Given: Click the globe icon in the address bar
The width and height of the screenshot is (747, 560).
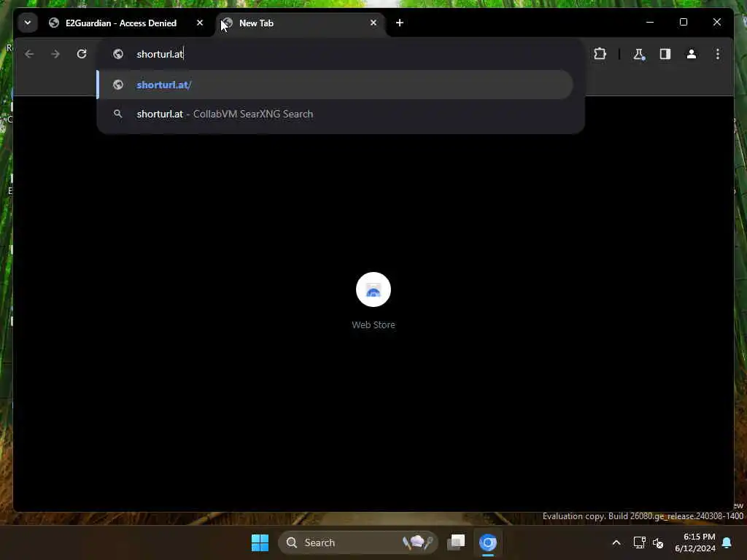Looking at the screenshot, I should tap(118, 54).
